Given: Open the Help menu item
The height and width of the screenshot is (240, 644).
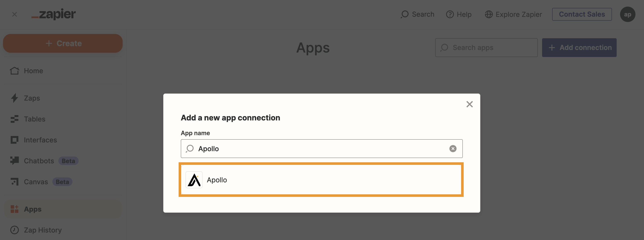Looking at the screenshot, I should pyautogui.click(x=459, y=14).
